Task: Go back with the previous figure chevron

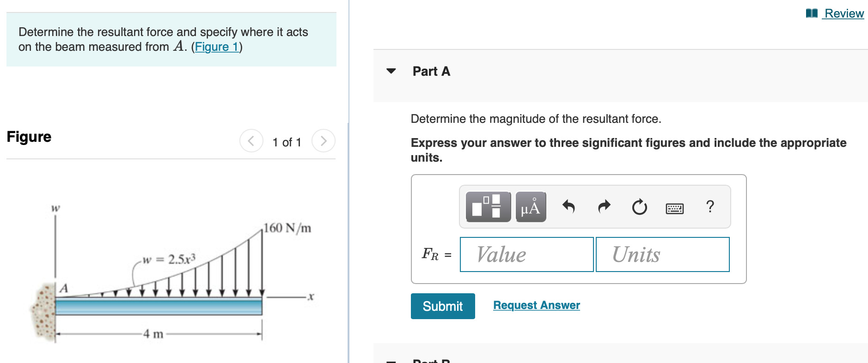Action: (x=251, y=141)
